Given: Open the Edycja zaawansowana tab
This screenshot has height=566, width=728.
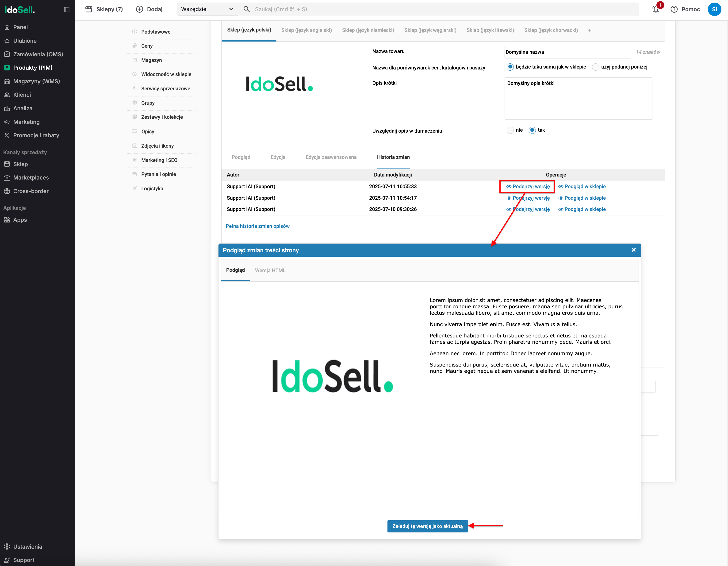Looking at the screenshot, I should click(331, 157).
